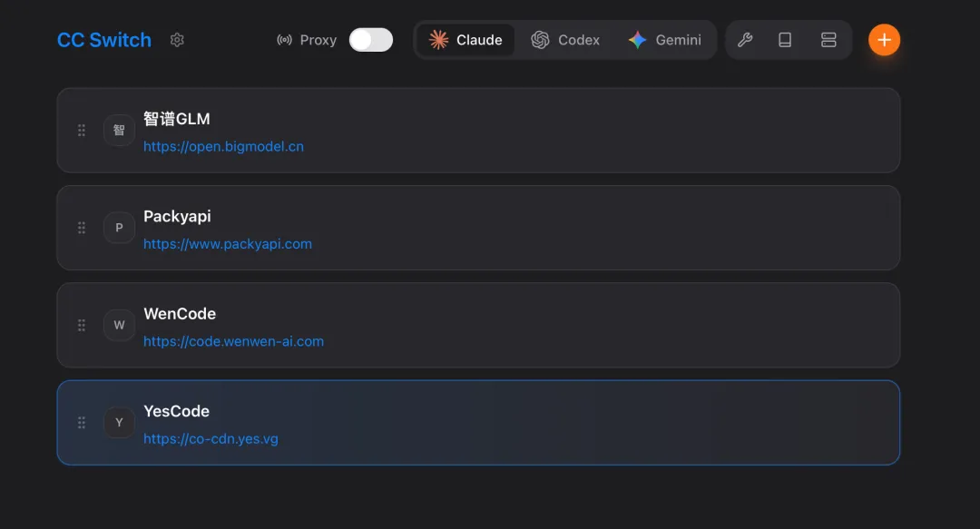This screenshot has width=980, height=529.
Task: Add a new provider with plus button
Action: point(884,40)
